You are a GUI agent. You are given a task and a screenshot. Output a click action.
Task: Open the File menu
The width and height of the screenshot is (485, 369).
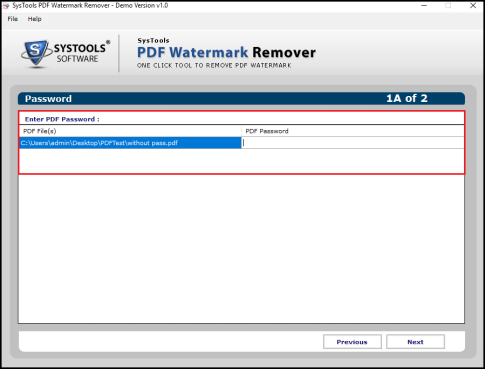click(13, 19)
